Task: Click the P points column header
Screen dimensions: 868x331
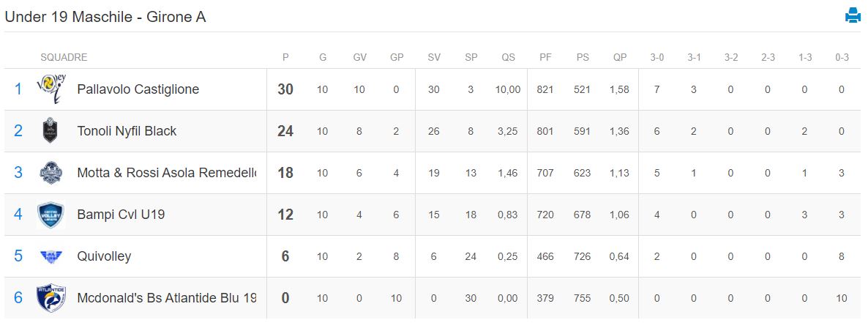Action: [285, 58]
